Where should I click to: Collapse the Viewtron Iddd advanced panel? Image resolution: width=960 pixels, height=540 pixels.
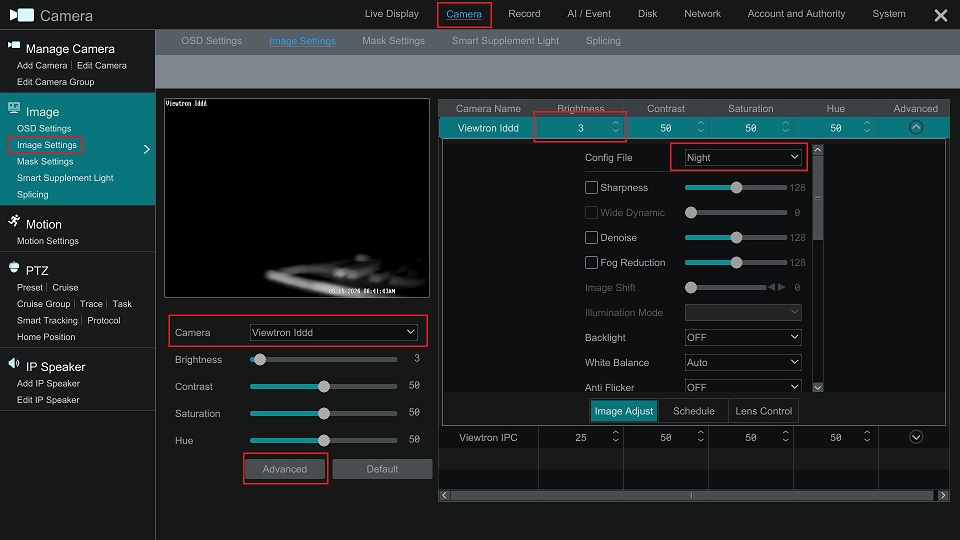coord(916,127)
